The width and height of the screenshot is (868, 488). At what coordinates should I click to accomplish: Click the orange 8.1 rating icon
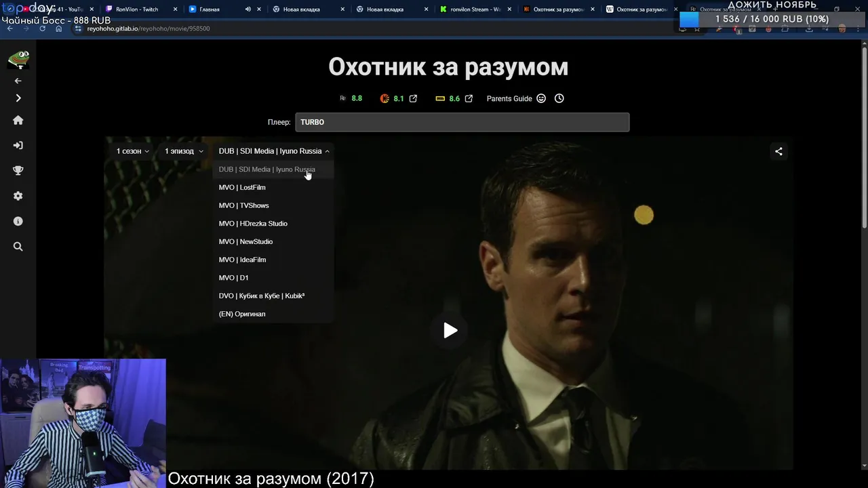[x=384, y=98]
